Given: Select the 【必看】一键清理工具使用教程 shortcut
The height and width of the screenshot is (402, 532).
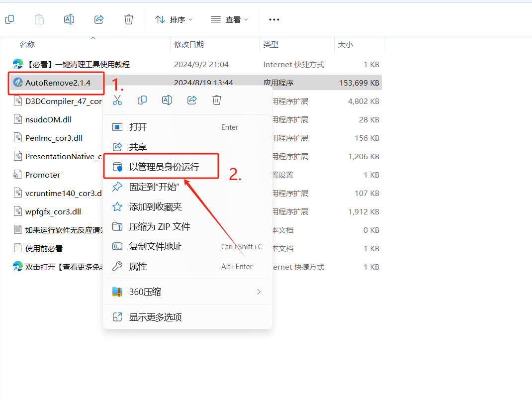Looking at the screenshot, I should [x=78, y=65].
